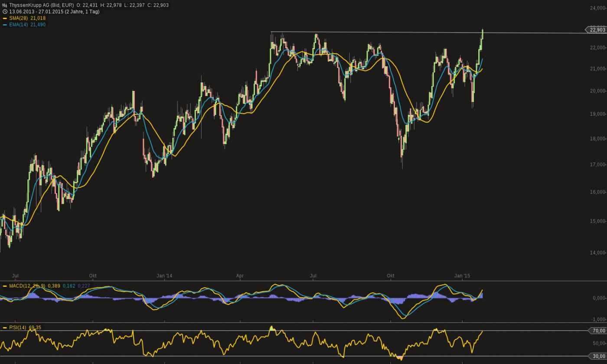607x364 pixels.
Task: Click the 24,000 price axis label
Action: (x=597, y=8)
